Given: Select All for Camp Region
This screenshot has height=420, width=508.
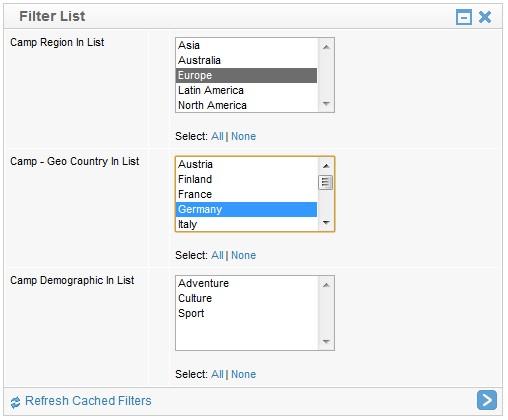Looking at the screenshot, I should pyautogui.click(x=217, y=136).
